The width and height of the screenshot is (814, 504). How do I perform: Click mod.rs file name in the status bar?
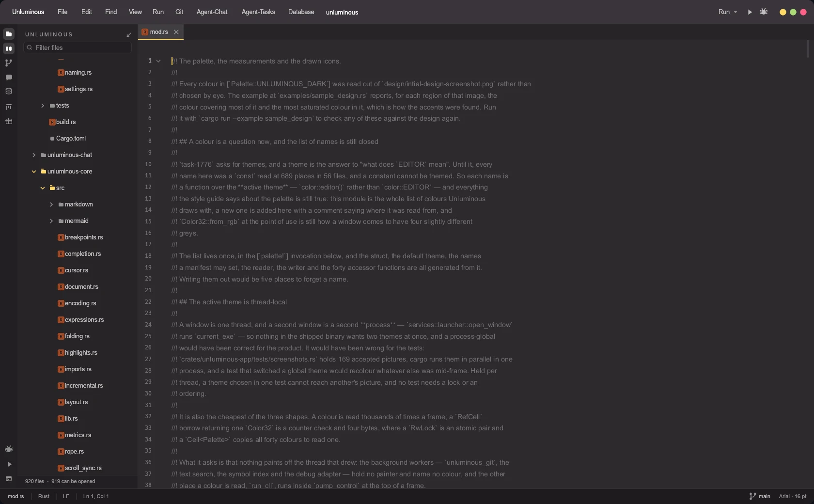16,496
